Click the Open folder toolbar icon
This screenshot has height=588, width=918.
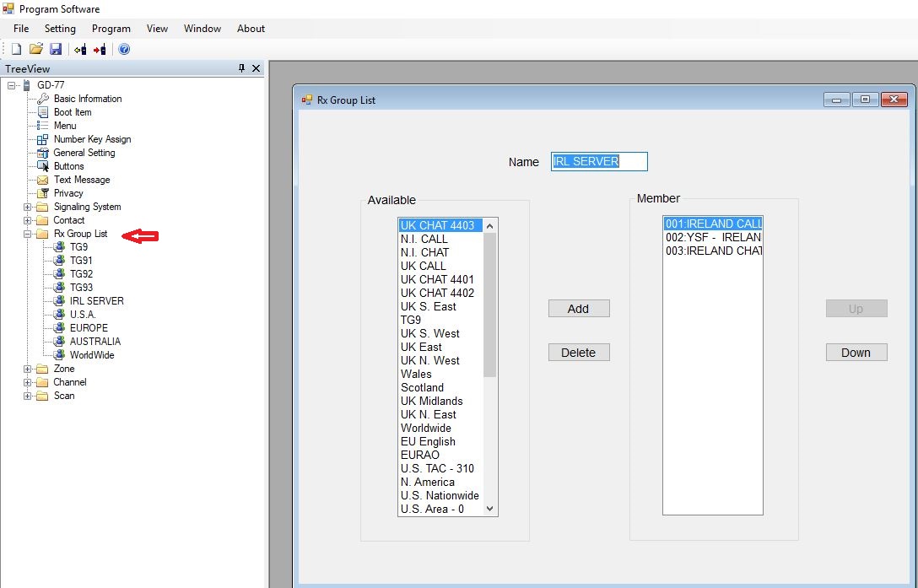click(36, 49)
